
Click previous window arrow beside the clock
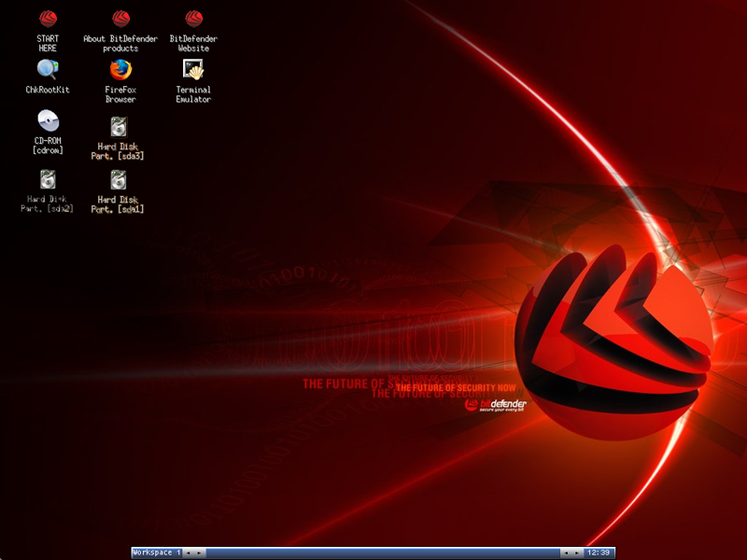pos(566,553)
